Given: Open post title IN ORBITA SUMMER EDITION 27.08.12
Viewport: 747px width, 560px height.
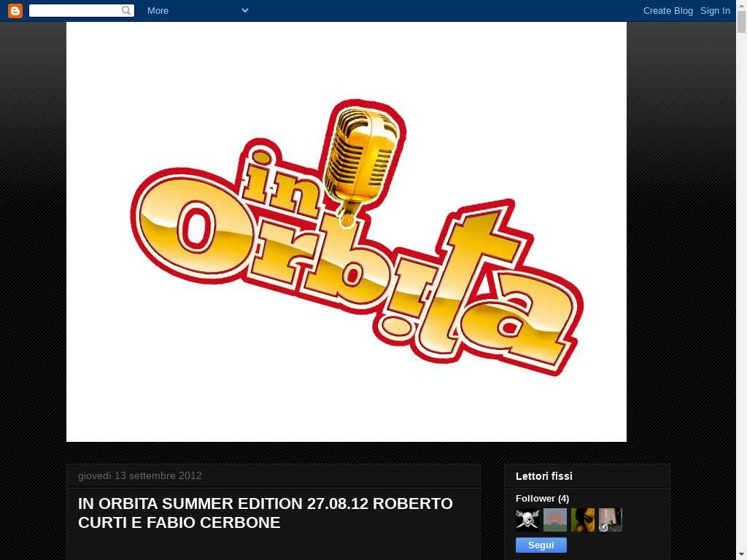Looking at the screenshot, I should coord(266,513).
